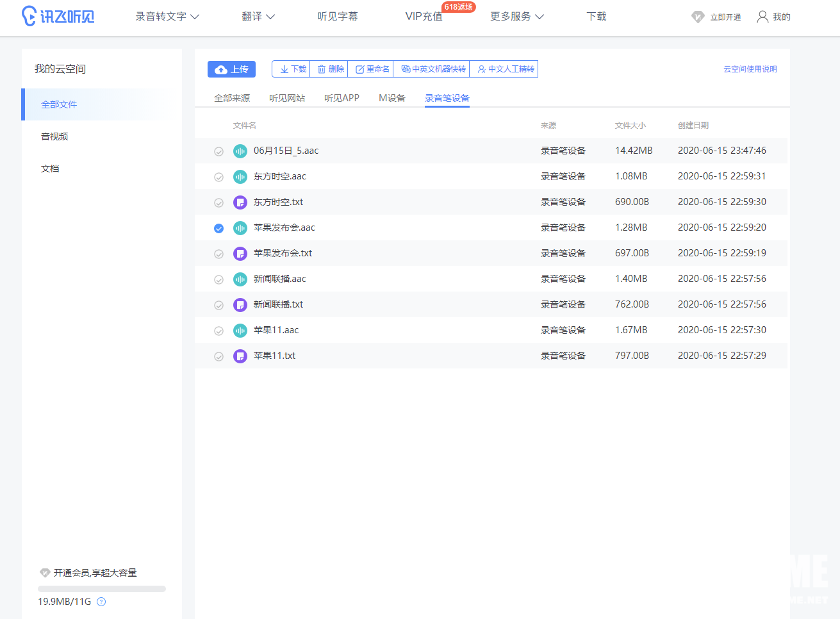Image resolution: width=840 pixels, height=619 pixels.
Task: Select the checkbox for 新闻联播.aac
Action: 218,280
